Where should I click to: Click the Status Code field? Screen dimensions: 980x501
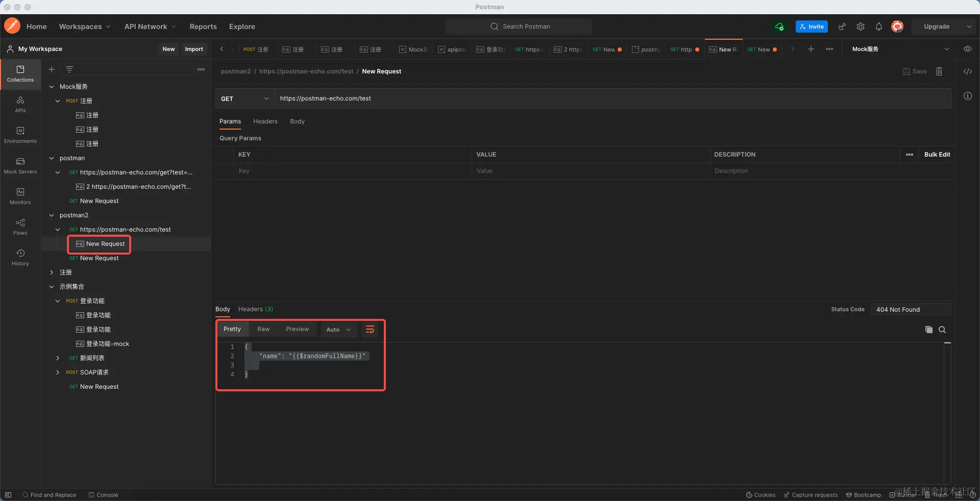click(910, 310)
